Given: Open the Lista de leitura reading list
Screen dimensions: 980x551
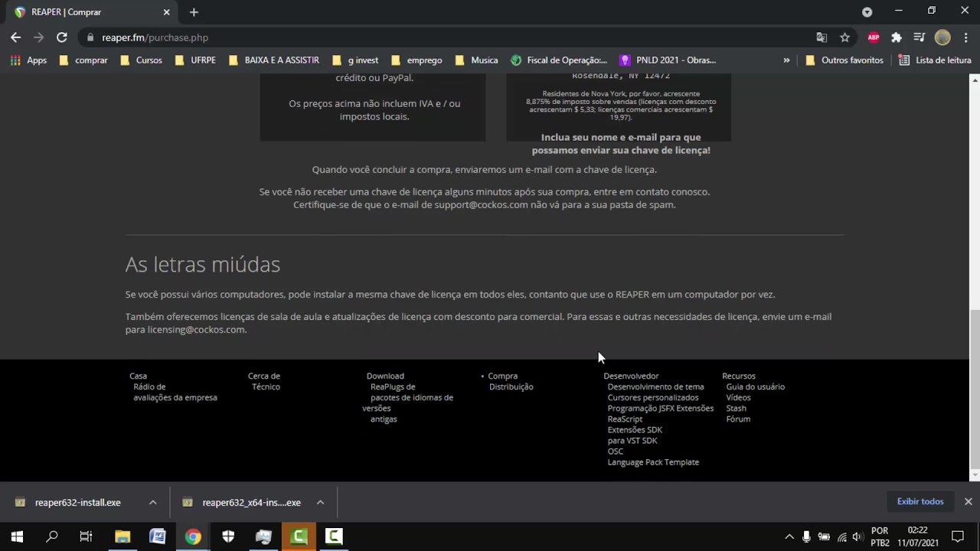Looking at the screenshot, I should [x=935, y=60].
